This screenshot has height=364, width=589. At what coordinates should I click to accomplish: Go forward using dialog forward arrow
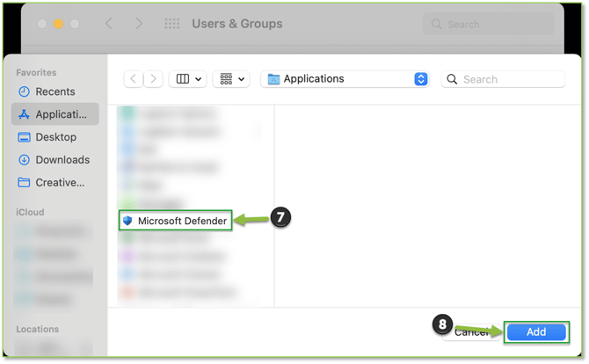[x=153, y=79]
